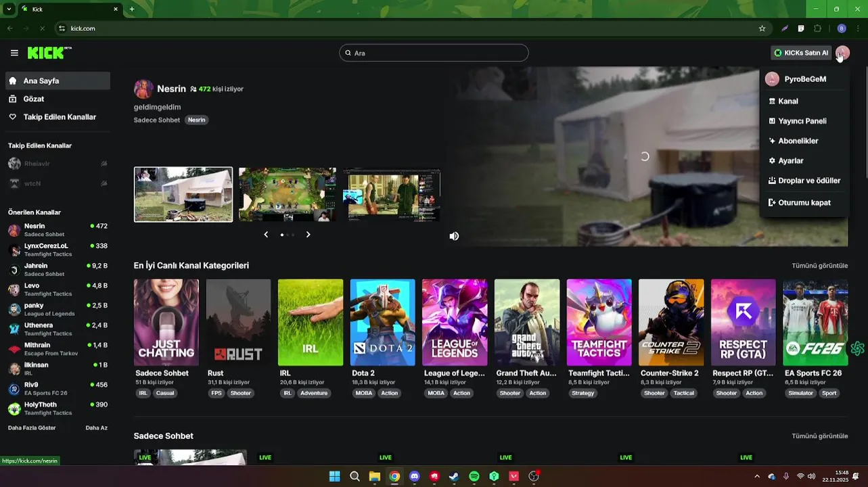Screen dimensions: 868x487
Task: Bookmark page with the star icon
Action: [762, 28]
